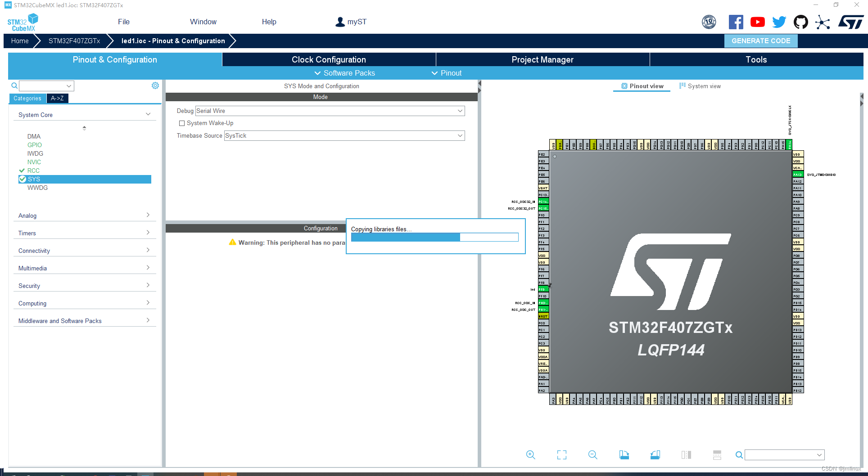Open the Timebase Source dropdown
Screen dimensions: 868x476
tap(460, 135)
